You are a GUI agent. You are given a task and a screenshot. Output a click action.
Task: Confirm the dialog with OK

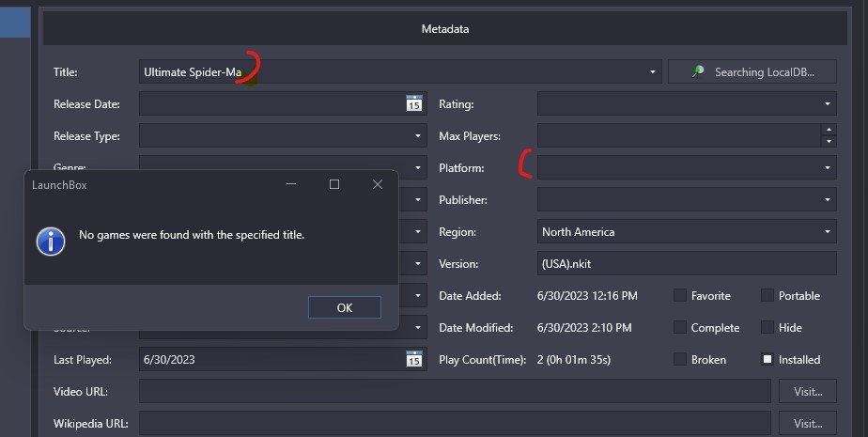pyautogui.click(x=345, y=307)
